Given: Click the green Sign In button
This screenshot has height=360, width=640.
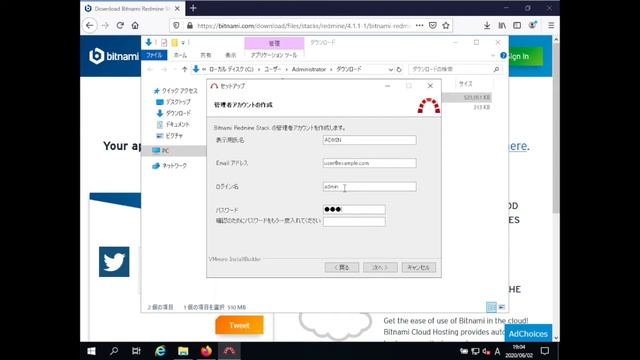Looking at the screenshot, I should [x=525, y=56].
